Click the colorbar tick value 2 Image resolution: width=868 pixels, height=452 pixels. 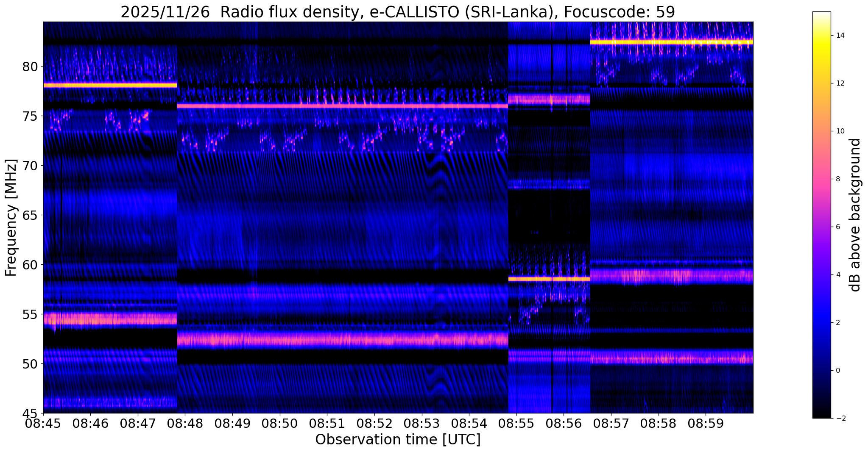(x=837, y=323)
